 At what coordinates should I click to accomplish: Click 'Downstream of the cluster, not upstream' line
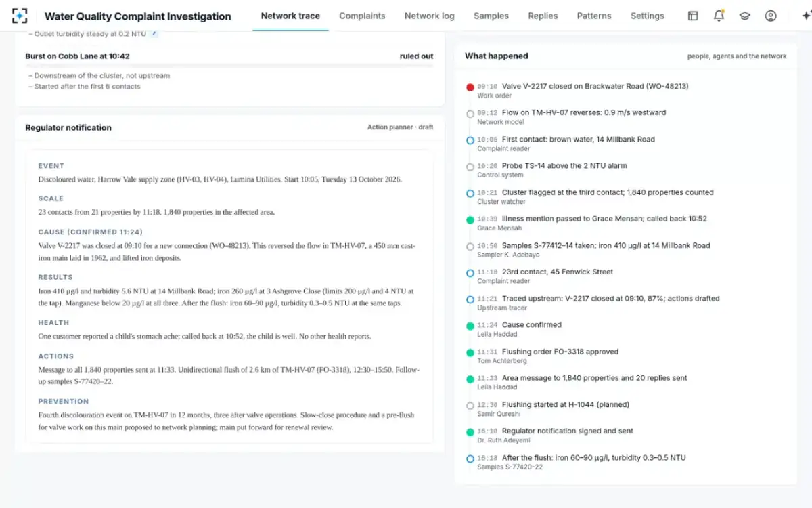(x=99, y=76)
